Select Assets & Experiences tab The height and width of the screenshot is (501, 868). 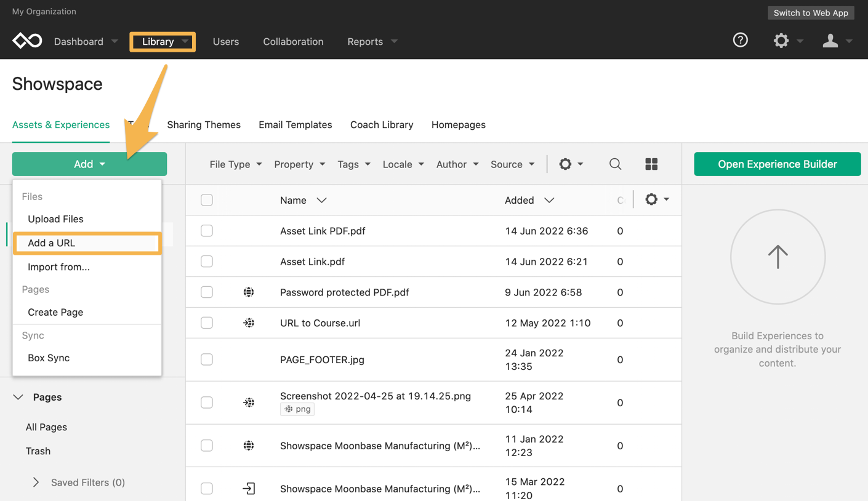[61, 124]
